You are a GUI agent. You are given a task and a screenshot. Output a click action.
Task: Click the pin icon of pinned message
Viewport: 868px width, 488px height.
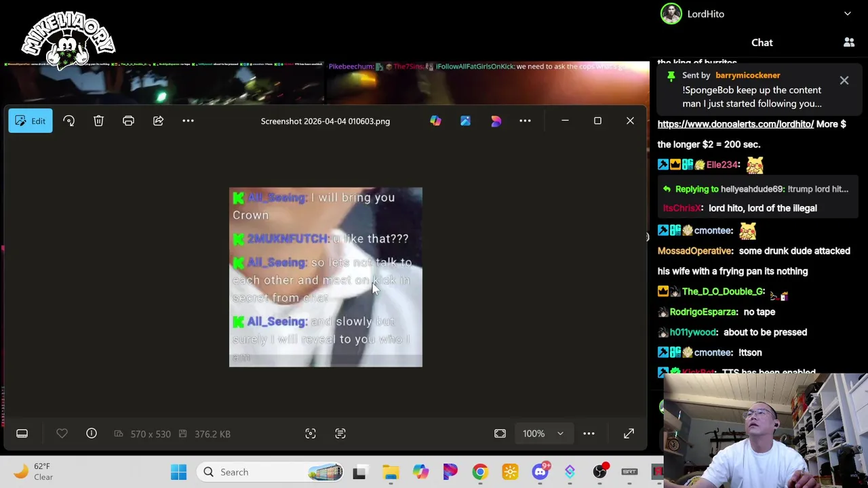click(671, 75)
